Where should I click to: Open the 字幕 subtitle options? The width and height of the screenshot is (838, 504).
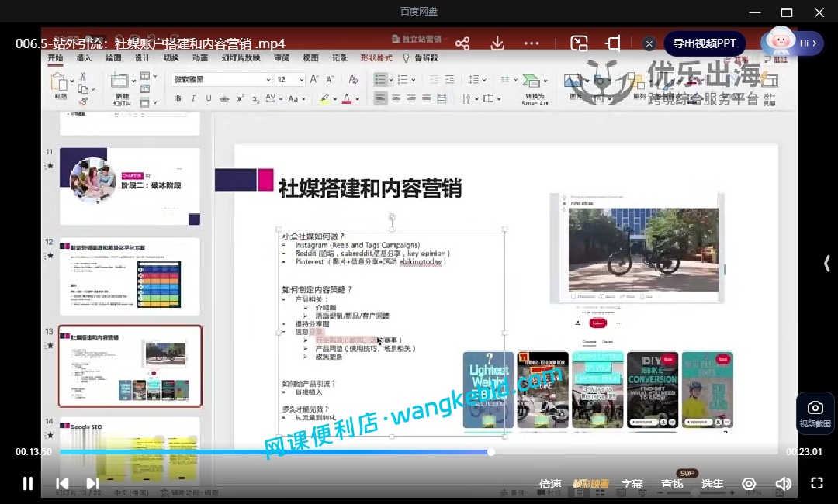click(632, 484)
